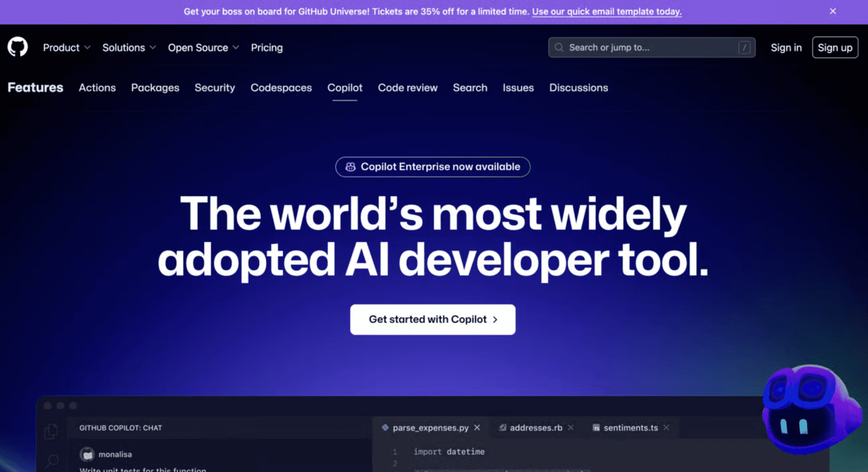Click the GitHub Octocat logo
The image size is (868, 472).
(x=17, y=47)
